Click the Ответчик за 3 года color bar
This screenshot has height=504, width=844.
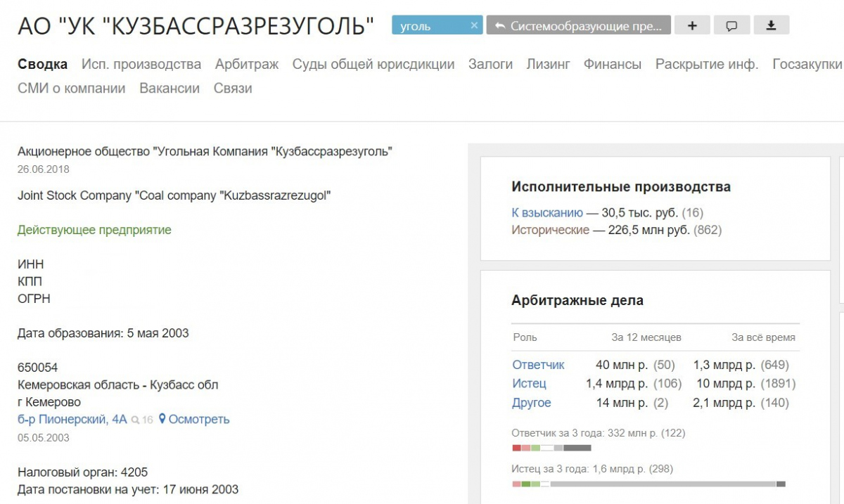552,448
